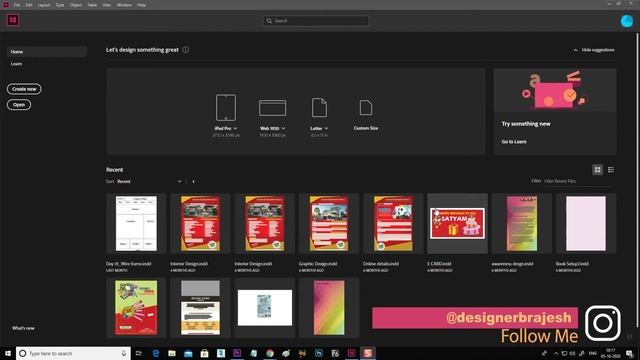Open Microsoft Store from the taskbar
This screenshot has height=360, width=640.
[x=204, y=353]
